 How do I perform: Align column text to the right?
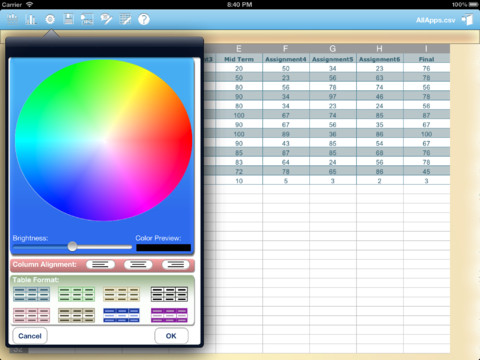coord(176,265)
